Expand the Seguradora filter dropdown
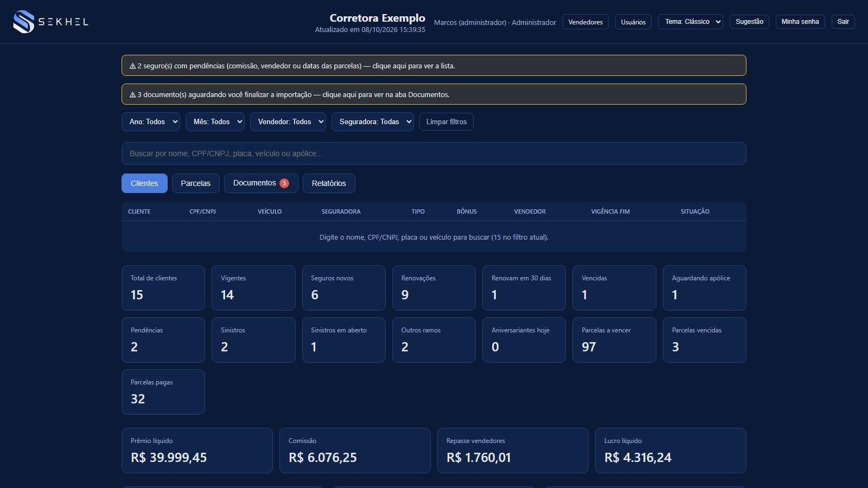 point(373,121)
